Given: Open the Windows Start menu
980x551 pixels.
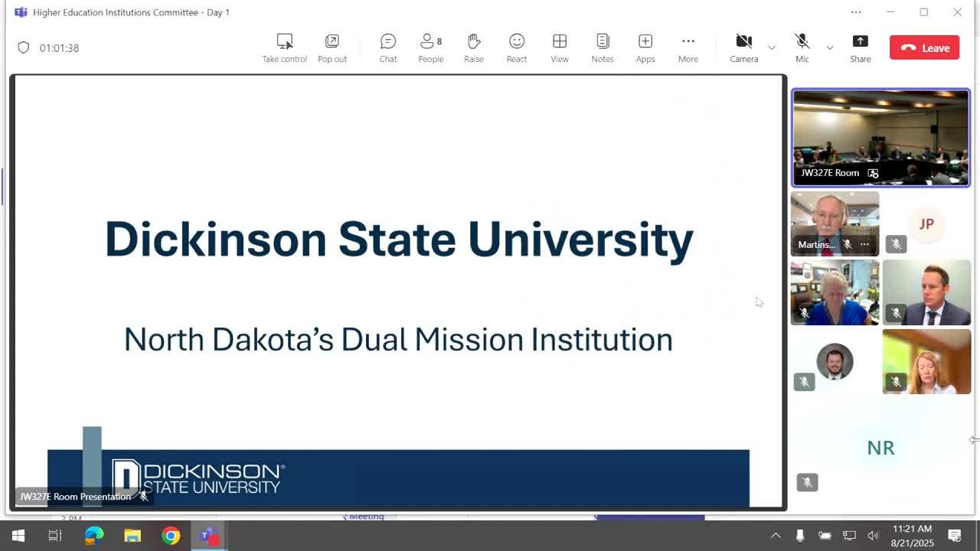Looking at the screenshot, I should pyautogui.click(x=18, y=536).
